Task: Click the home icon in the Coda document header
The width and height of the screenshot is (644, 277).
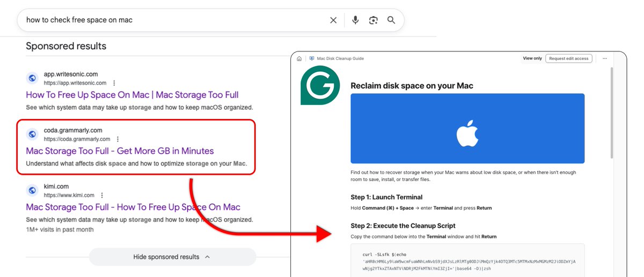Action: point(299,58)
